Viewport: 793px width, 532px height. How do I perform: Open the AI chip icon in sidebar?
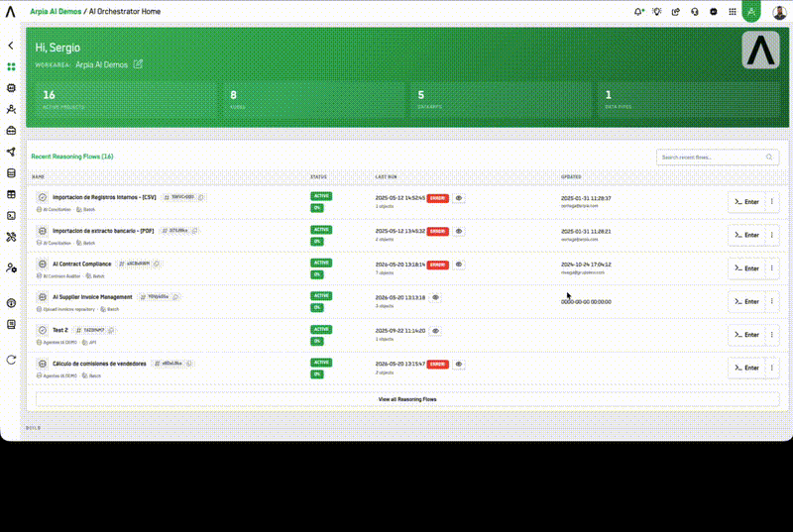[11, 88]
